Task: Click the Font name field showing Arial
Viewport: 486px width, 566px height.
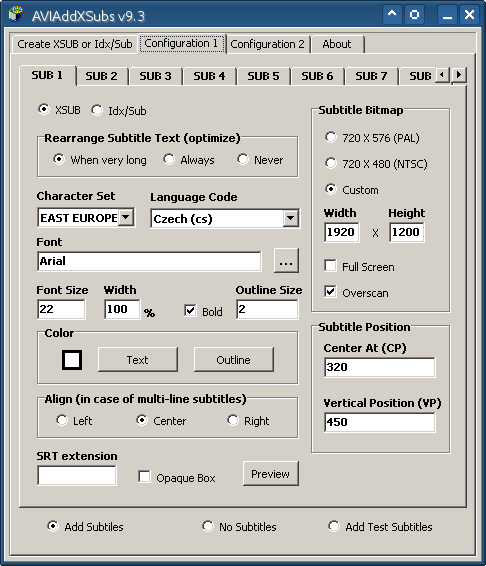Action: point(149,261)
